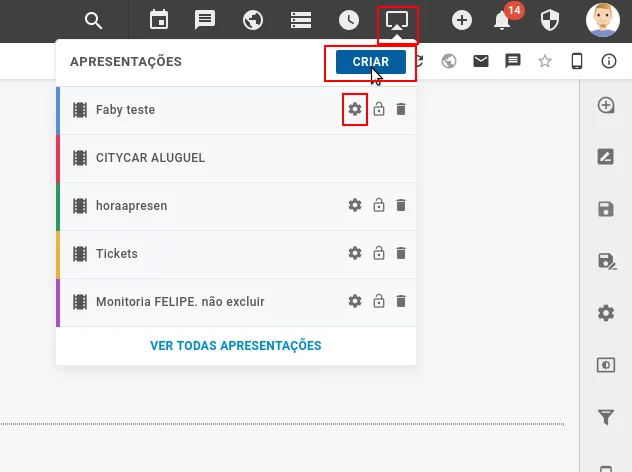632x472 pixels.
Task: Click the save disk icon in right sidebar
Action: 605,209
